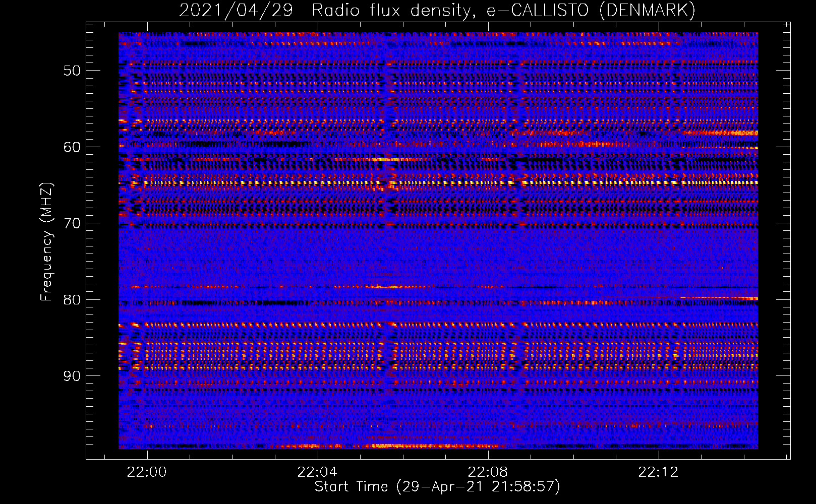Screen dimensions: 816x504
Task: Click the 'Start Time (29-Apr-21 21:58:57)' label
Action: coord(437,487)
